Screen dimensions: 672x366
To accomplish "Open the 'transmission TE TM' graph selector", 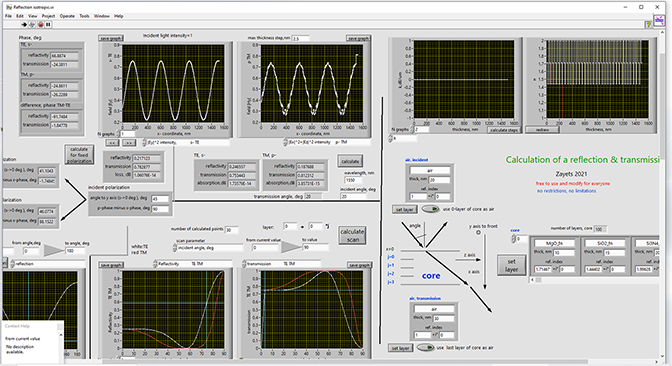I will [x=281, y=264].
